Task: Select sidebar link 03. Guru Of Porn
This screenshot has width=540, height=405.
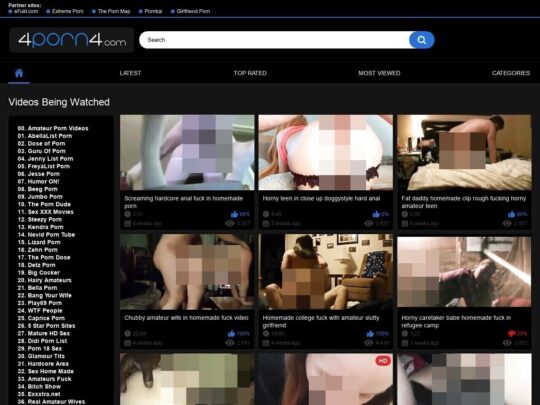Action: coord(41,151)
